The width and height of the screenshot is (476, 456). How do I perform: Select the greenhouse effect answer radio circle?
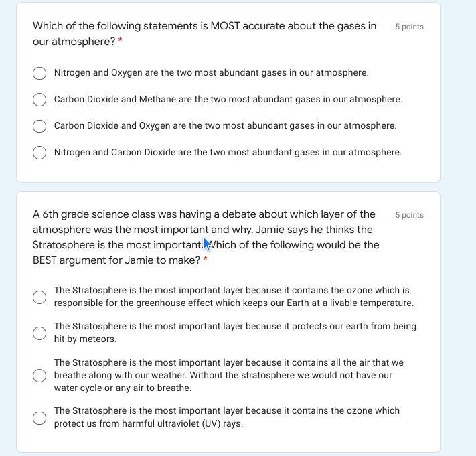(39, 297)
